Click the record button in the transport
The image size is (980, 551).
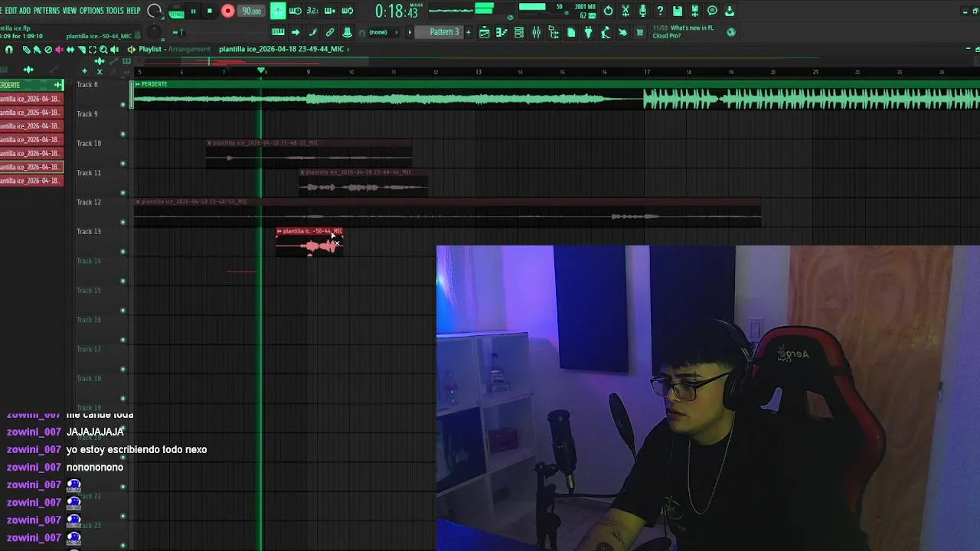(227, 11)
